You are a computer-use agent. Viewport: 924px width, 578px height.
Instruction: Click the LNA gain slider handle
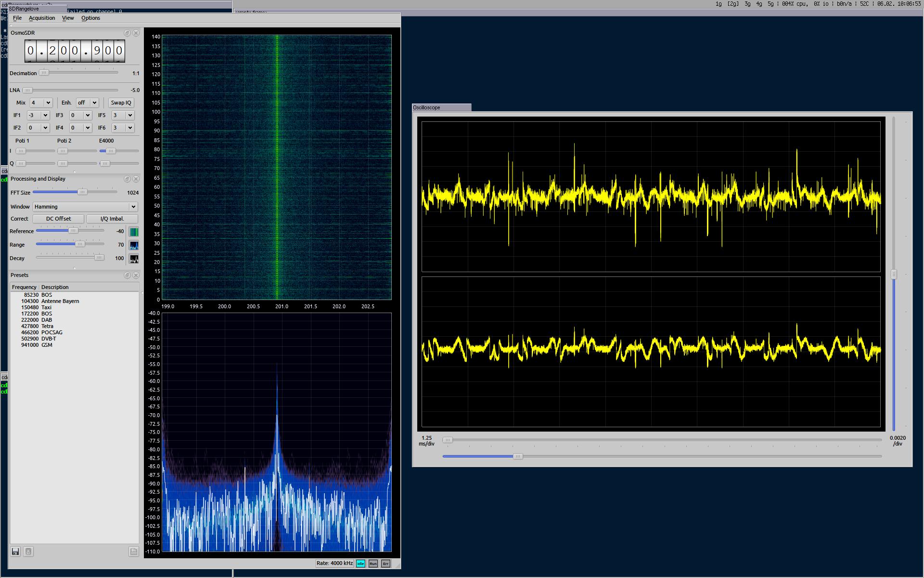pyautogui.click(x=27, y=90)
